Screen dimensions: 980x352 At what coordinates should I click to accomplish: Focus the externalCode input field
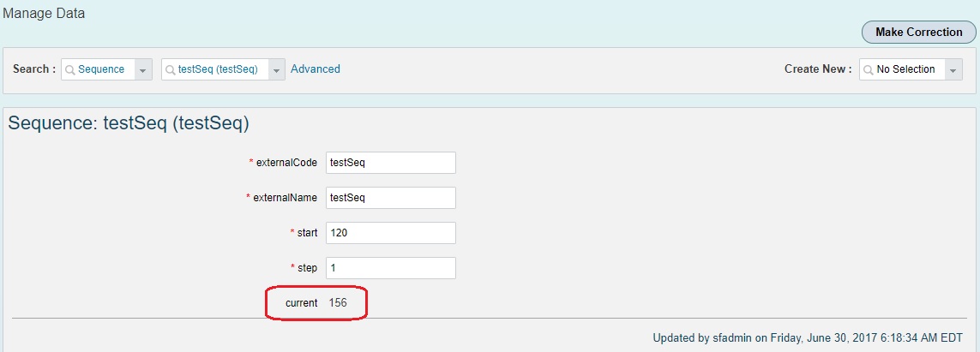point(391,162)
